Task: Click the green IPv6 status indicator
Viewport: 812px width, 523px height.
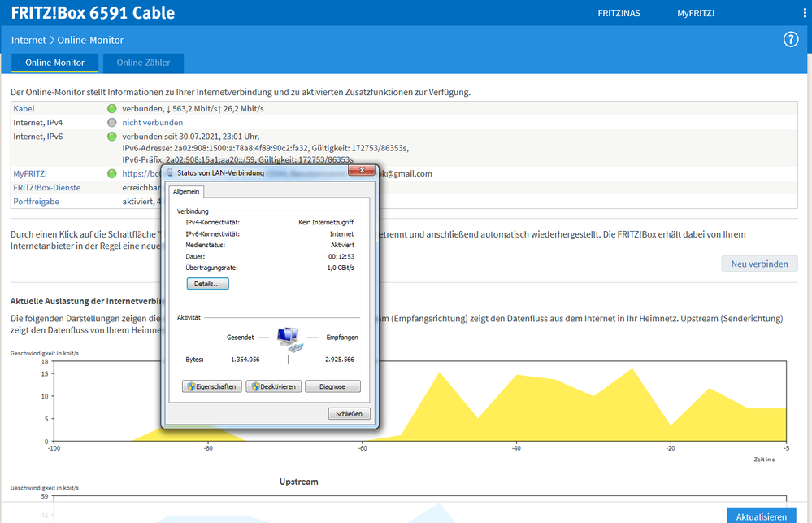Action: (112, 137)
